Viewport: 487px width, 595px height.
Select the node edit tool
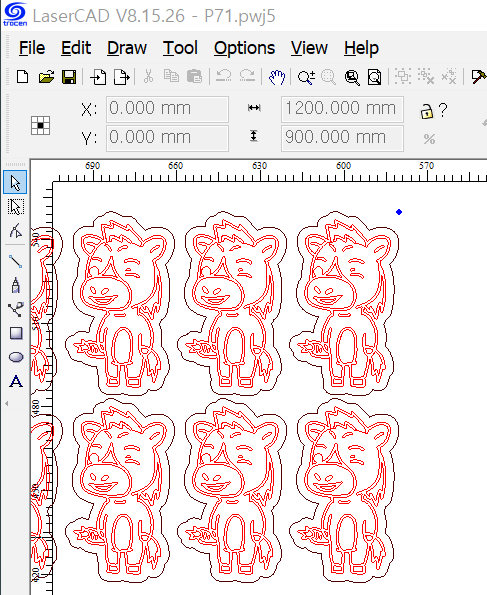[x=16, y=231]
